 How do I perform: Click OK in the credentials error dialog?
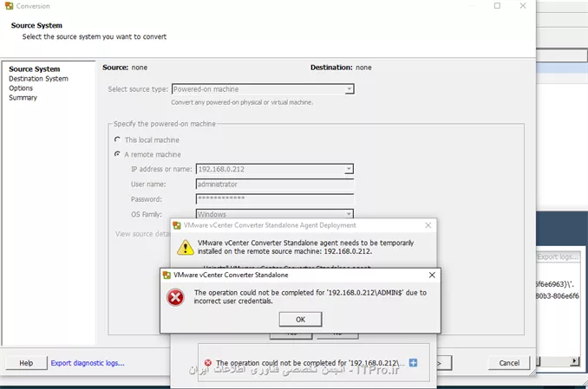tap(300, 320)
